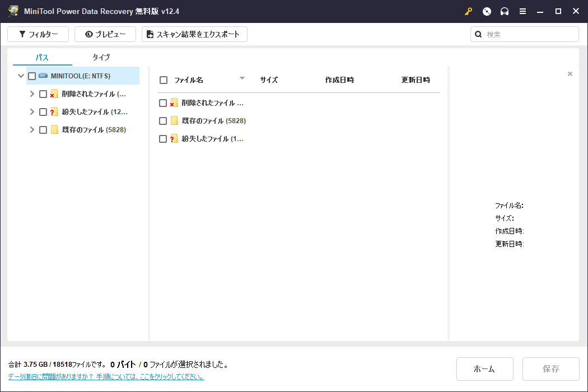Select 紛失したファイル (1… text in file list
The image size is (588, 392).
click(x=213, y=139)
